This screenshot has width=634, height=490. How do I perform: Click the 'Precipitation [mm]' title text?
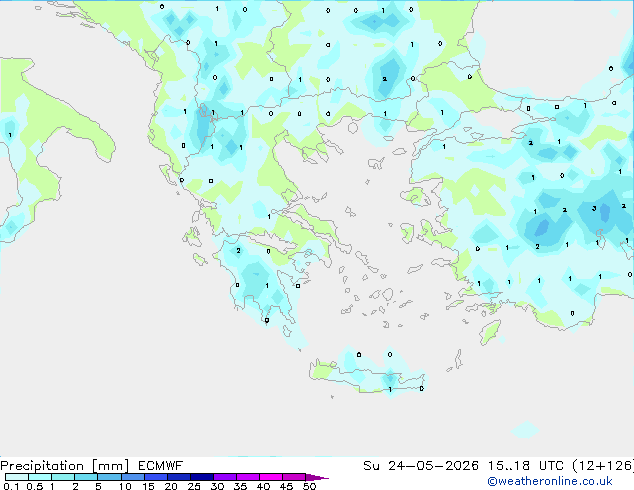tap(65, 466)
